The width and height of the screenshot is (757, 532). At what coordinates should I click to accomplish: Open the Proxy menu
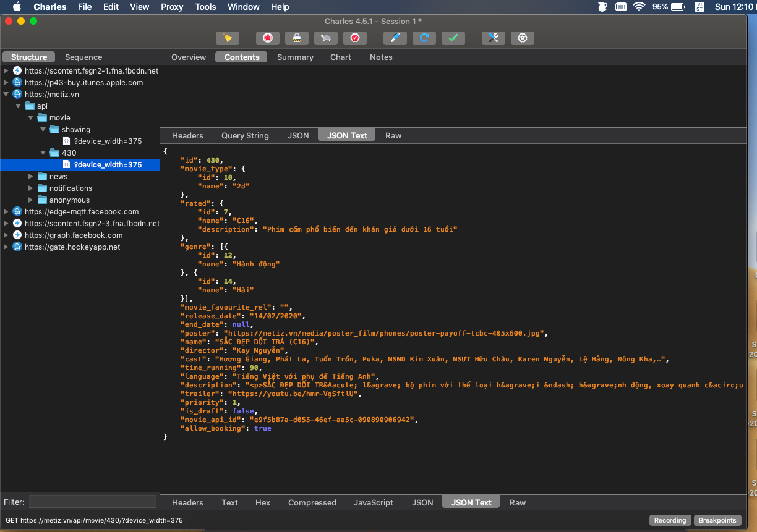point(172,7)
